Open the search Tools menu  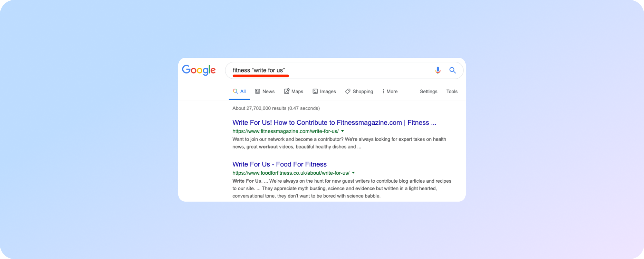pos(452,91)
